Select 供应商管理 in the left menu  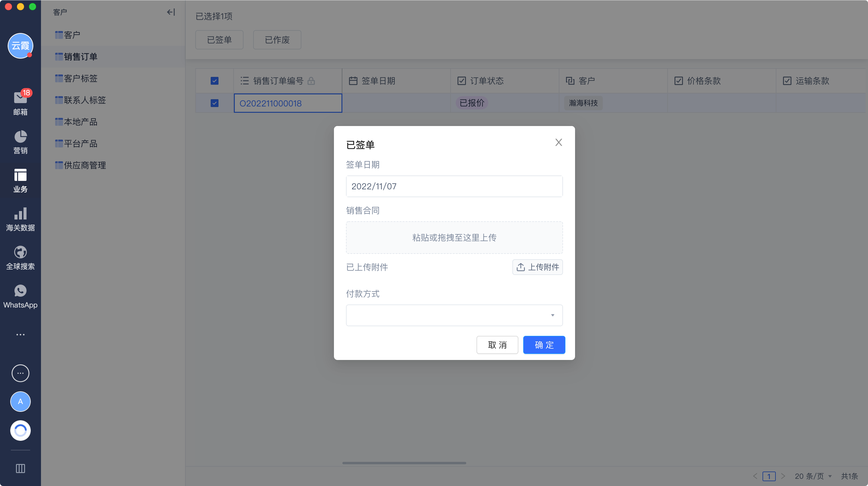click(x=85, y=165)
